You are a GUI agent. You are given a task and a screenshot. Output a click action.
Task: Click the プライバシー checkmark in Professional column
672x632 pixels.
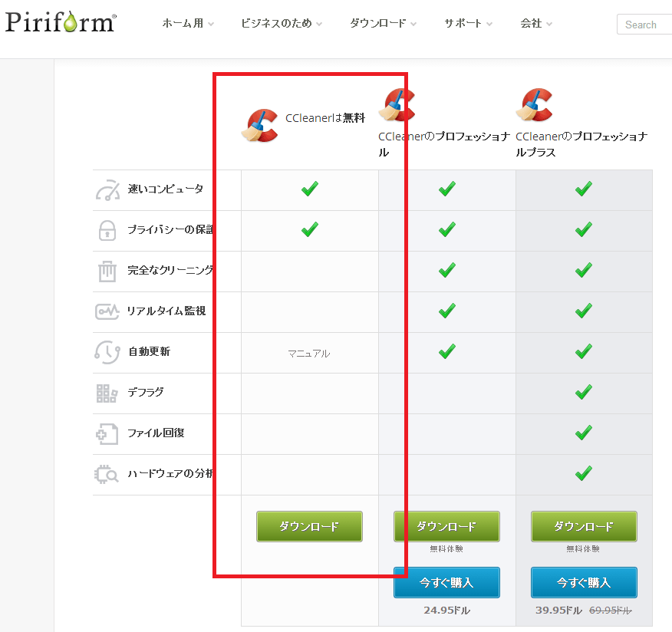pos(447,229)
